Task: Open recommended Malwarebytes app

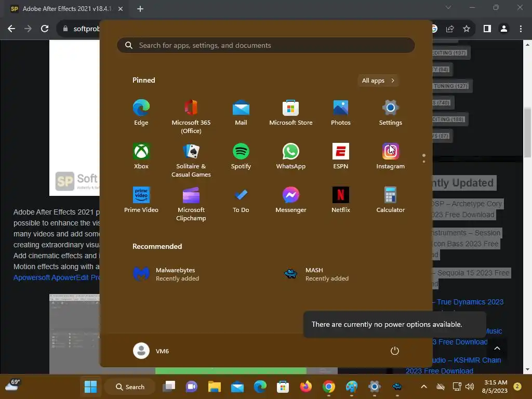Action: click(166, 274)
